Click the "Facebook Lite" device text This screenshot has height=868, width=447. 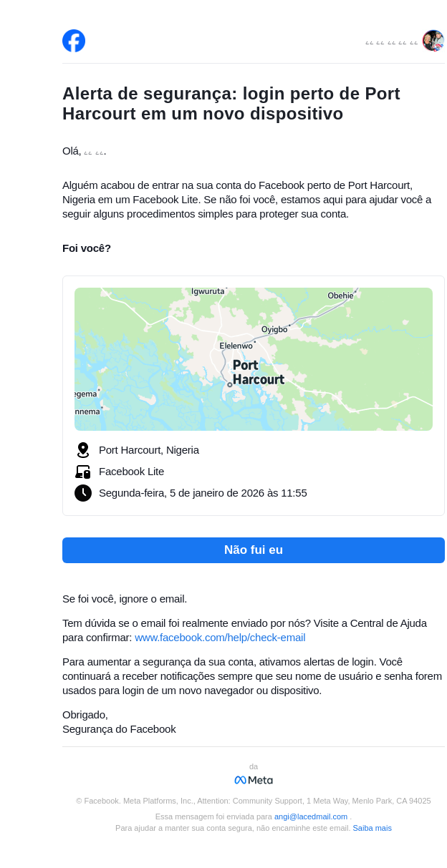click(131, 472)
